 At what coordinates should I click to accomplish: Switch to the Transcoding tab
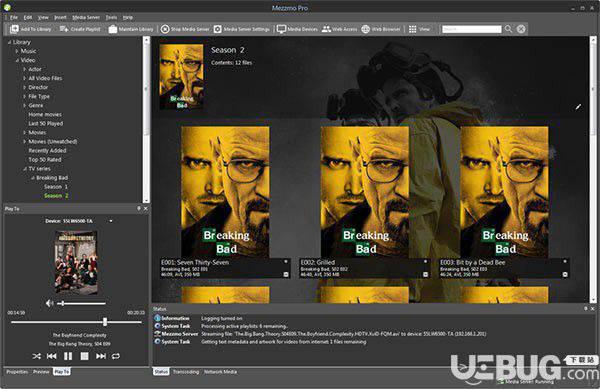pos(186,372)
